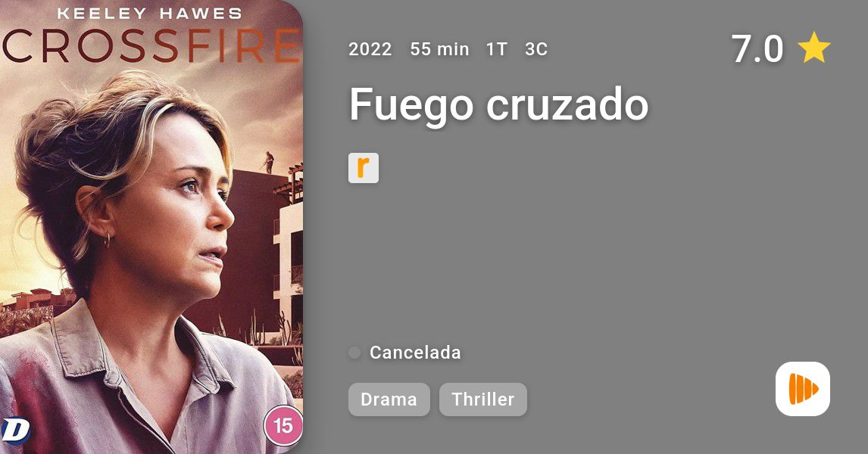
Task: Click the 7.0 rating score
Action: point(757,48)
